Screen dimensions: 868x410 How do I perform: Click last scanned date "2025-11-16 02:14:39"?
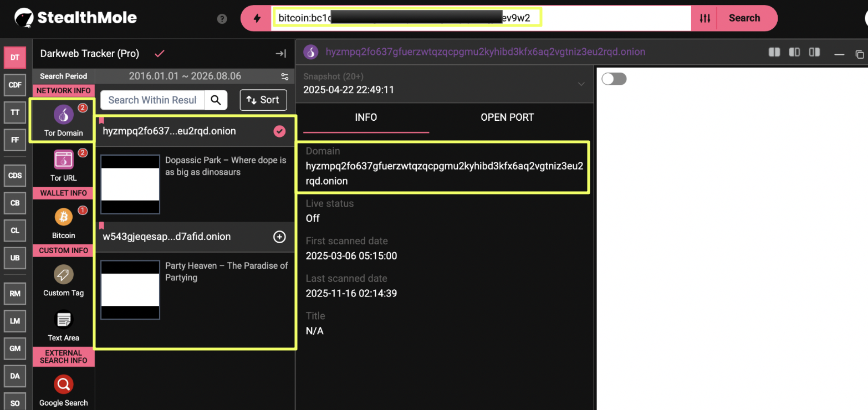[351, 293]
